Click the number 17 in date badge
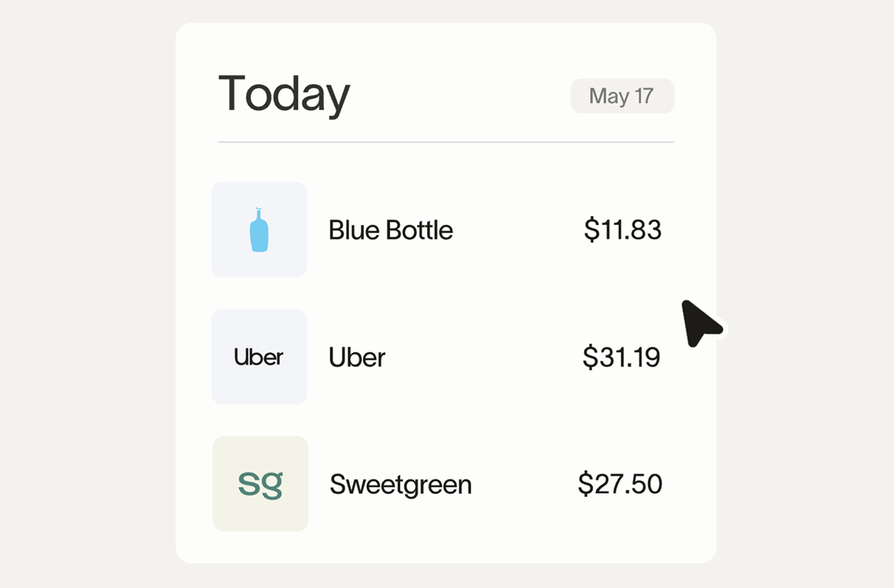The width and height of the screenshot is (894, 588). coord(644,96)
